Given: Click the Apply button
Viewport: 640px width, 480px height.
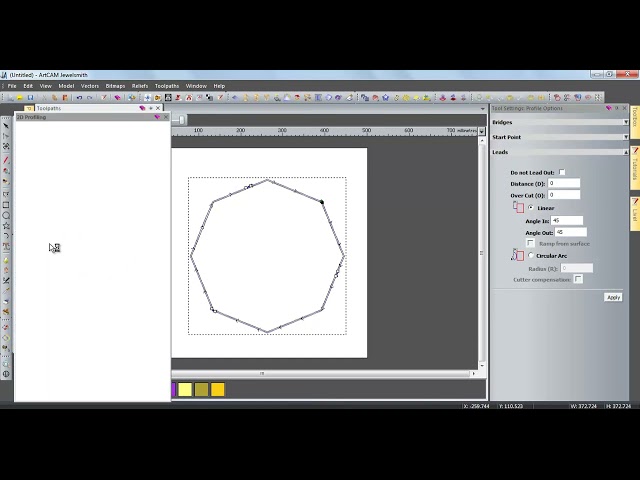Looking at the screenshot, I should point(613,298).
